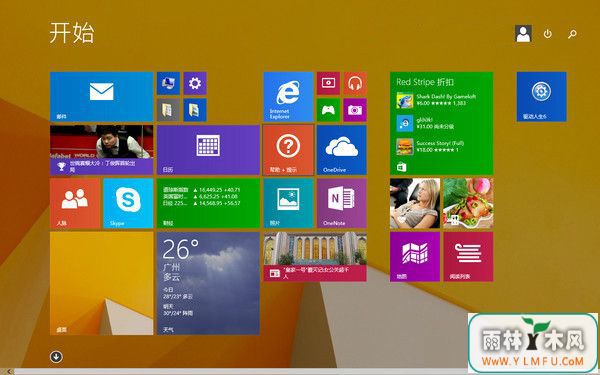Image resolution: width=600 pixels, height=375 pixels.
Task: Open the green Finance stock tile
Action: coord(208,203)
